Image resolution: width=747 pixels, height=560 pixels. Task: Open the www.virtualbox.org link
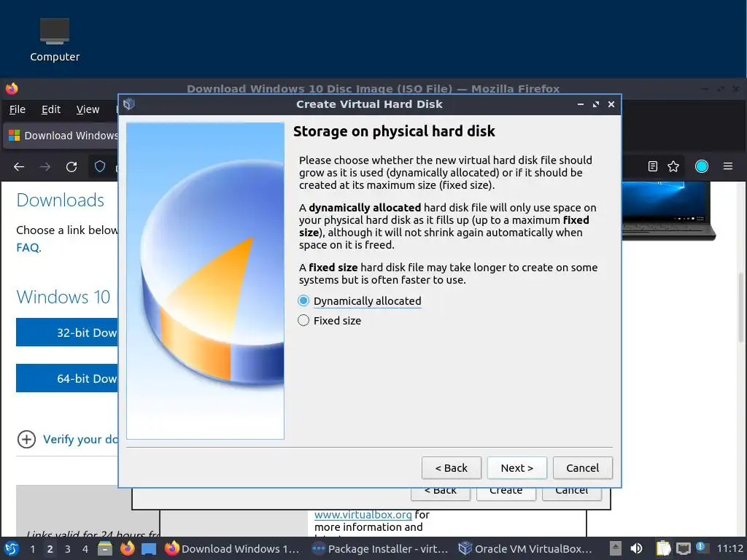[363, 515]
